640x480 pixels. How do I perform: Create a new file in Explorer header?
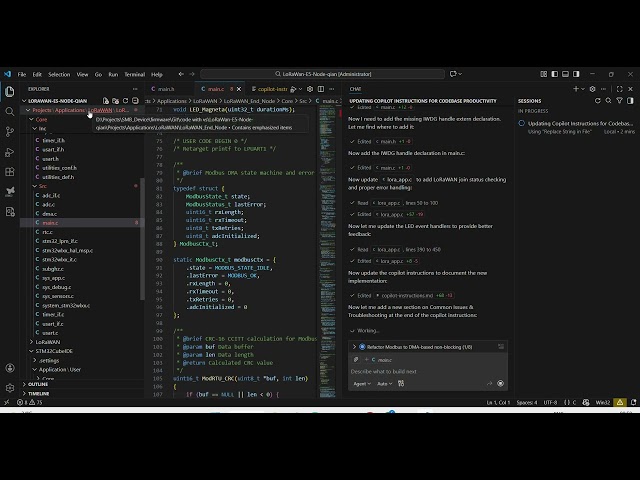pyautogui.click(x=106, y=101)
